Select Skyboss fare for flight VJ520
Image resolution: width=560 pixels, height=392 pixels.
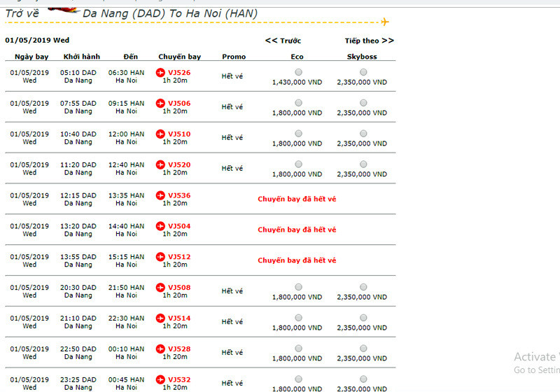[363, 164]
